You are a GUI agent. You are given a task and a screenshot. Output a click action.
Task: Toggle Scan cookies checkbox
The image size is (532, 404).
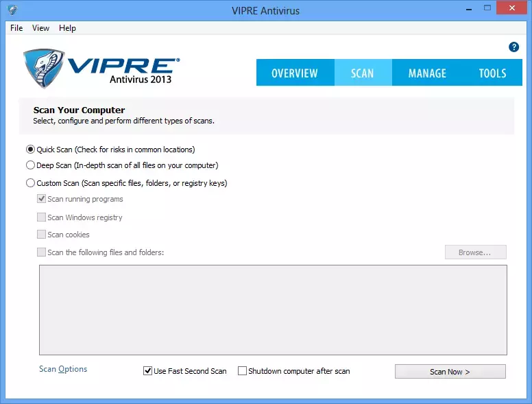(x=41, y=235)
